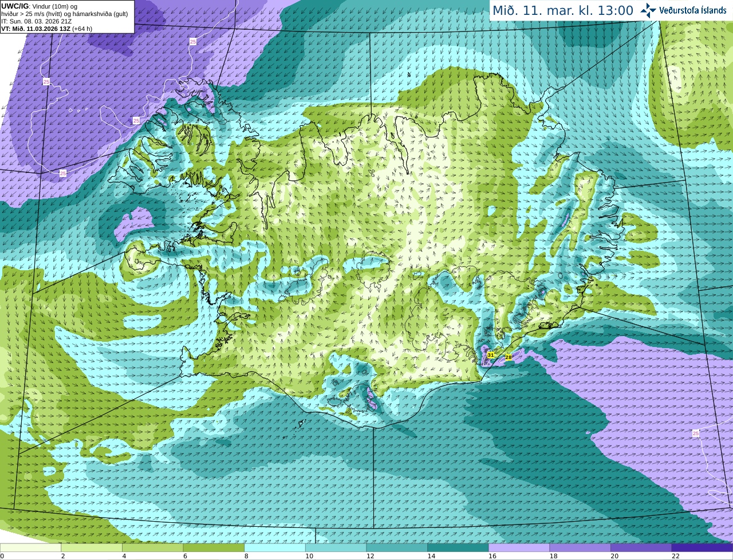This screenshot has width=733, height=560.
Task: Click the legend scale value 20
Action: tap(614, 556)
